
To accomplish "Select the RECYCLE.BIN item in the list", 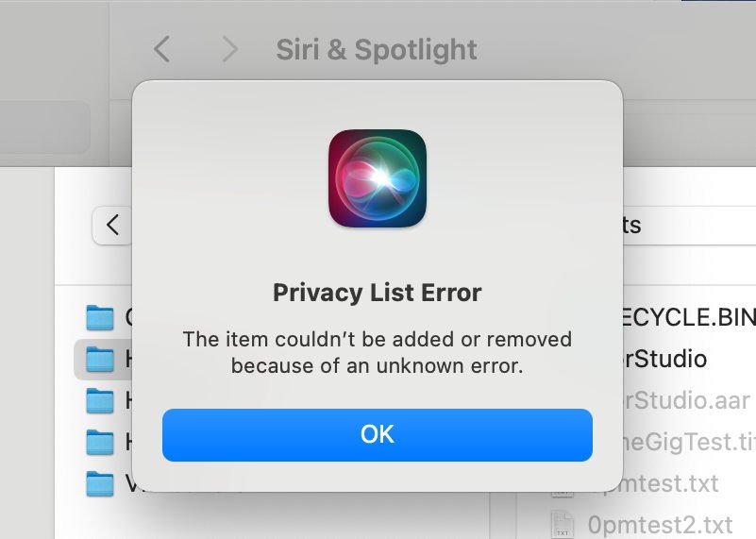I will [689, 317].
